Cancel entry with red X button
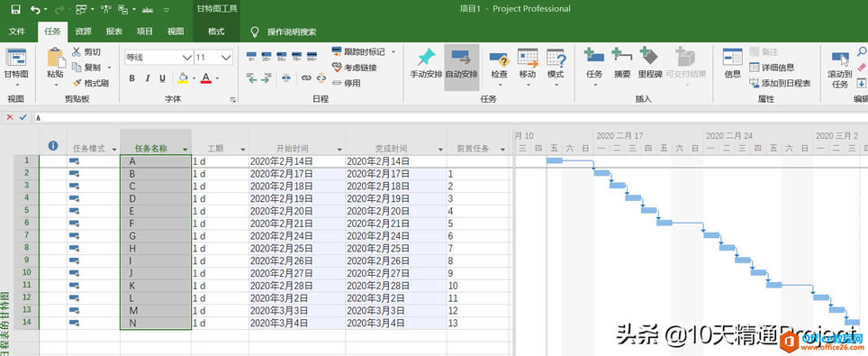This screenshot has height=356, width=868. 10,117
